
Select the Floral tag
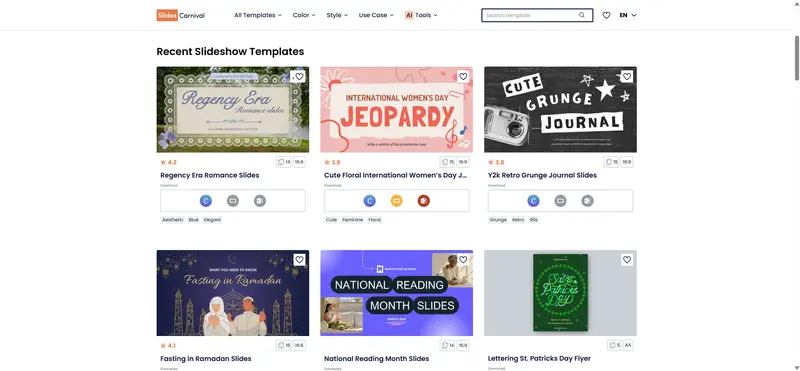(374, 220)
